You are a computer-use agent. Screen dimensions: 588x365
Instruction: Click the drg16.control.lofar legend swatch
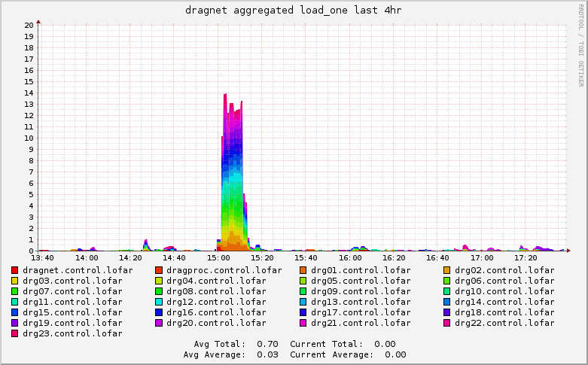point(159,312)
